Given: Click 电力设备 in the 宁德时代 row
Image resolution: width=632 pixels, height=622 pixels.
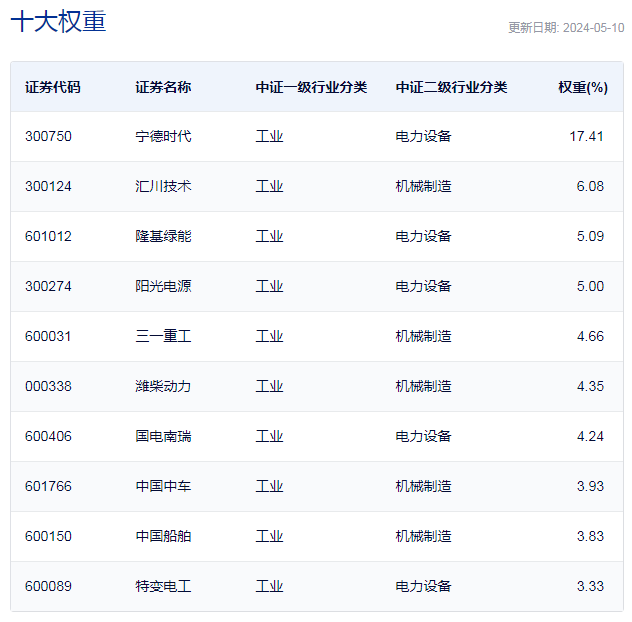Looking at the screenshot, I should coord(423,136).
